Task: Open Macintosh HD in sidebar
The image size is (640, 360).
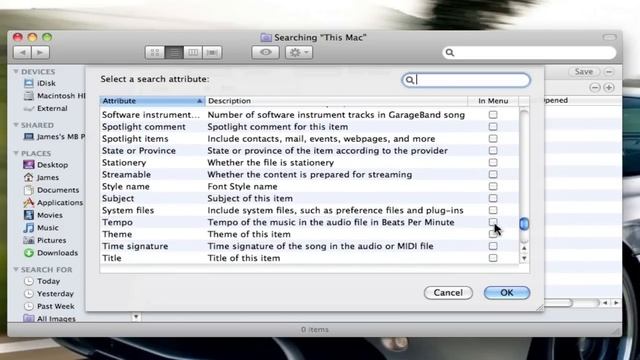Action: click(54, 96)
